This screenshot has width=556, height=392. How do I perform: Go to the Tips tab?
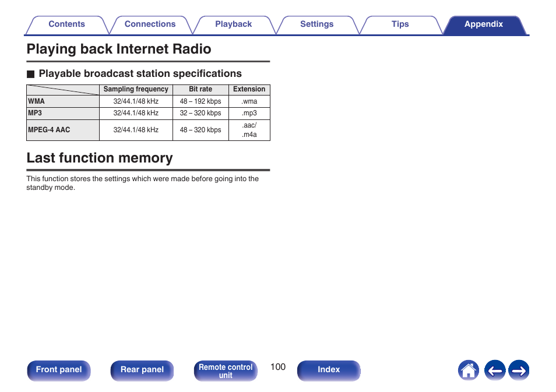[x=400, y=24]
